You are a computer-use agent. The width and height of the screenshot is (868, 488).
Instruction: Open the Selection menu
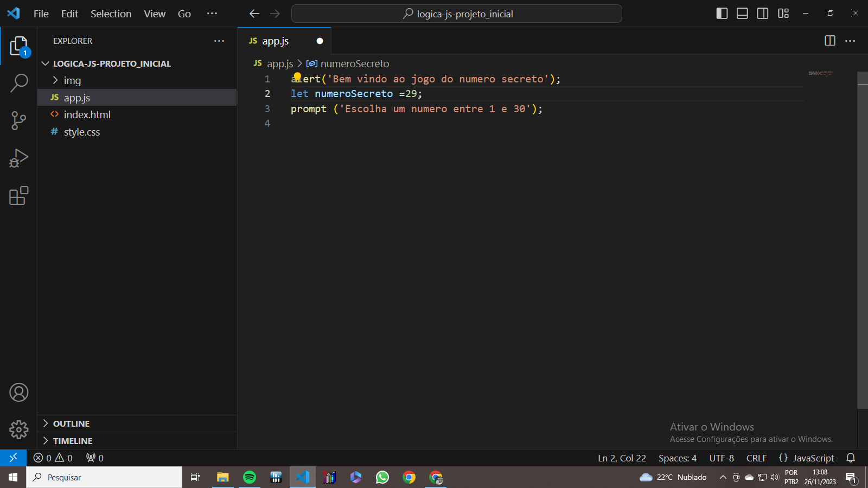111,14
